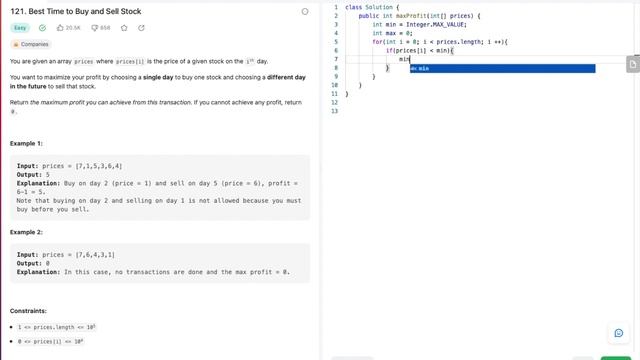Click the 'Constraints:' heading

[28, 311]
